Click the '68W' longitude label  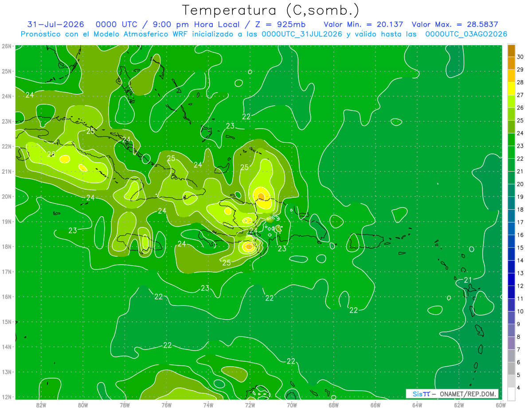[333, 405]
